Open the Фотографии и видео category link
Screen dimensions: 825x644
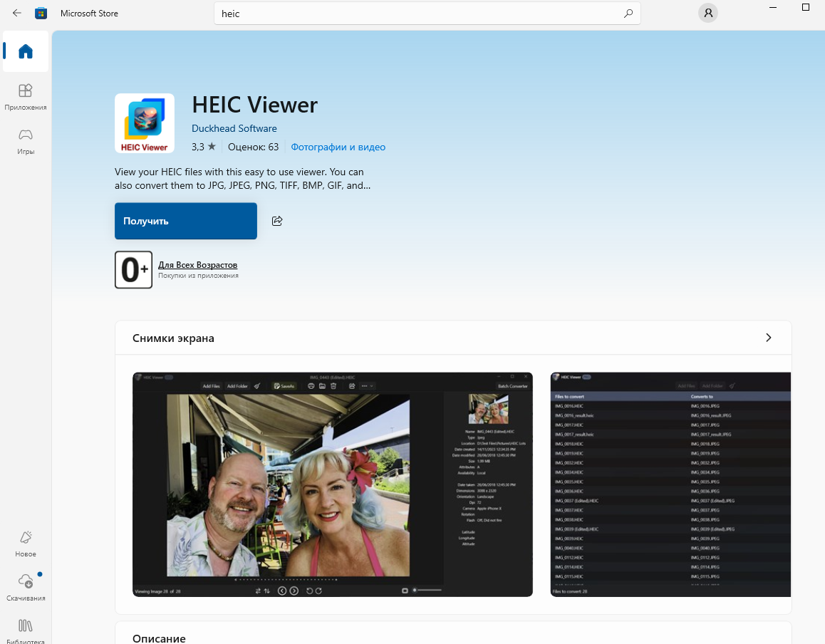pos(338,147)
